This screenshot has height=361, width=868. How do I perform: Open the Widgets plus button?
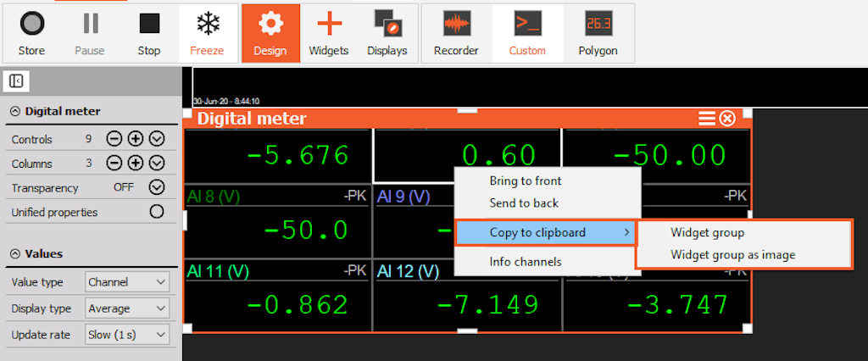(329, 33)
